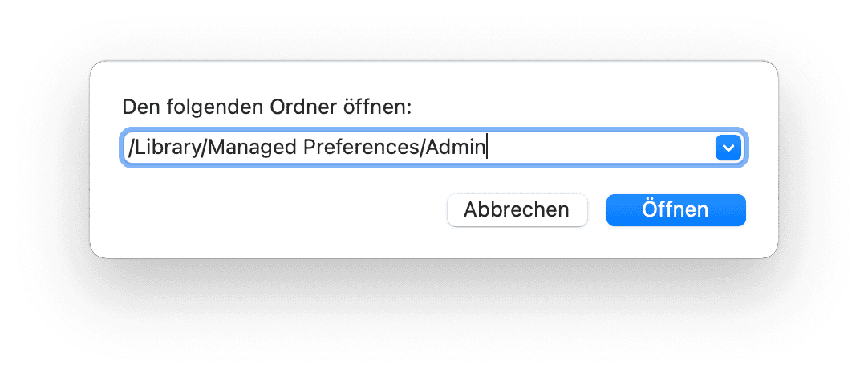Click the word "Den" in the label
Viewport: 868px width, 377px height.
[139, 107]
